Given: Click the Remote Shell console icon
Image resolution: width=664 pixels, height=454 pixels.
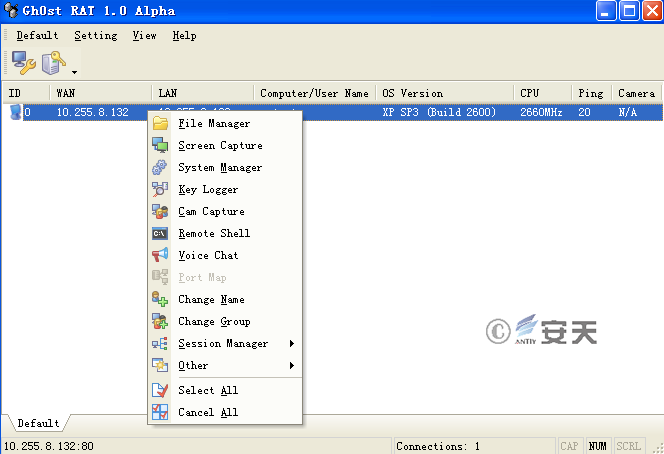Looking at the screenshot, I should coord(160,233).
